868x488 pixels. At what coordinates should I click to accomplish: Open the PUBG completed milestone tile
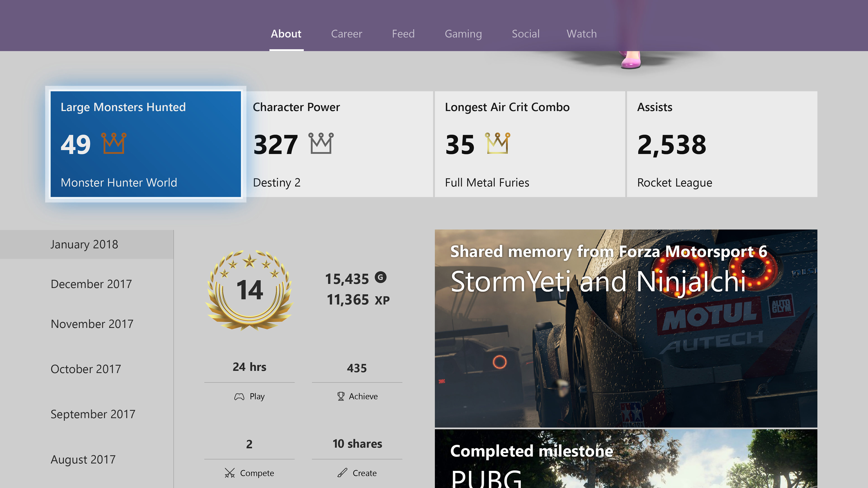[626, 459]
